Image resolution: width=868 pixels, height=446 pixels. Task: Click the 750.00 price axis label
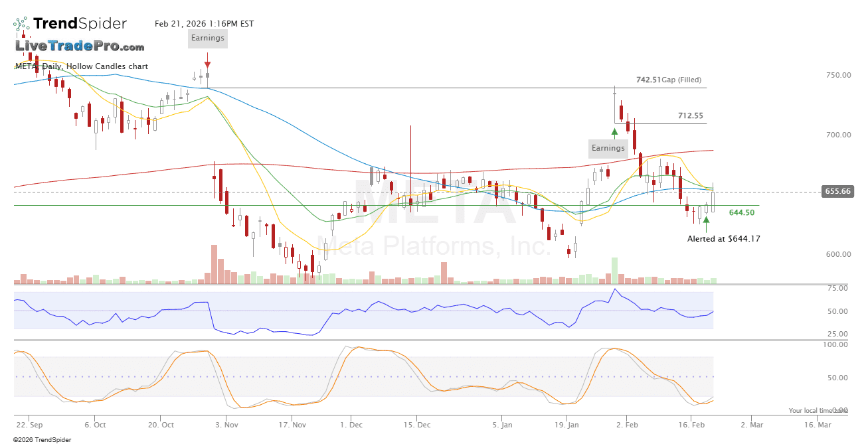(x=837, y=76)
